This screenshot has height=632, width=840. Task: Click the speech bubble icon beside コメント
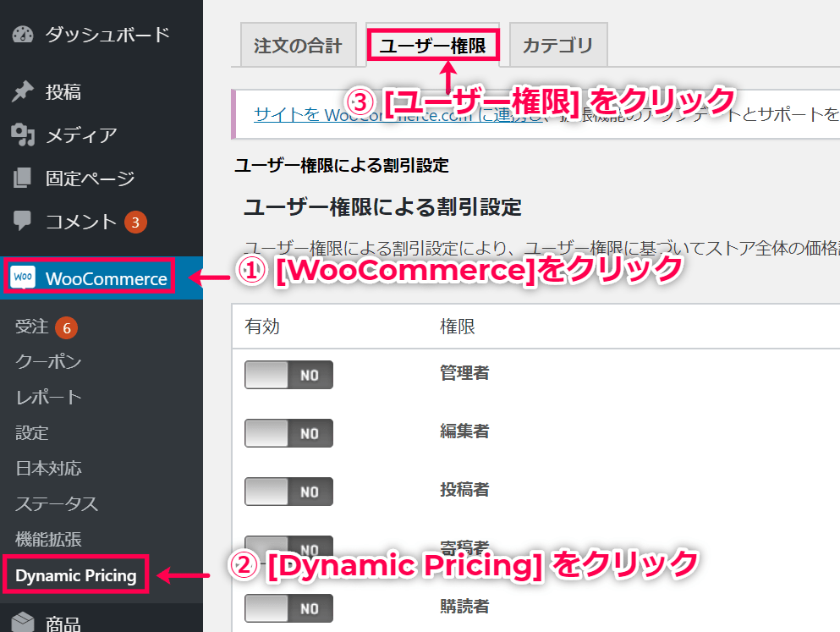pos(23,221)
